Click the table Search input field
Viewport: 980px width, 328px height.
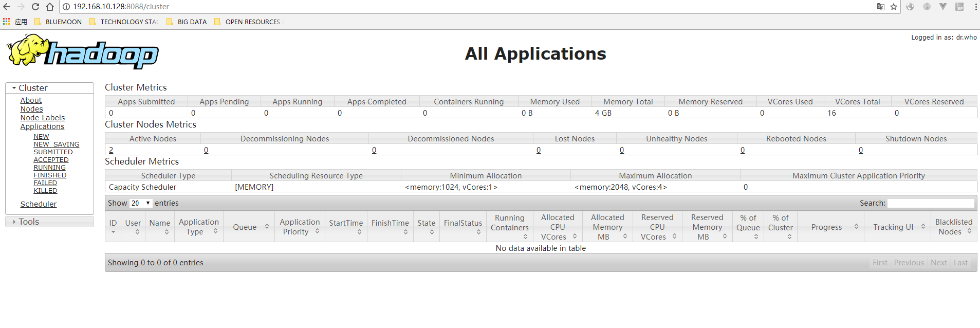tap(931, 203)
